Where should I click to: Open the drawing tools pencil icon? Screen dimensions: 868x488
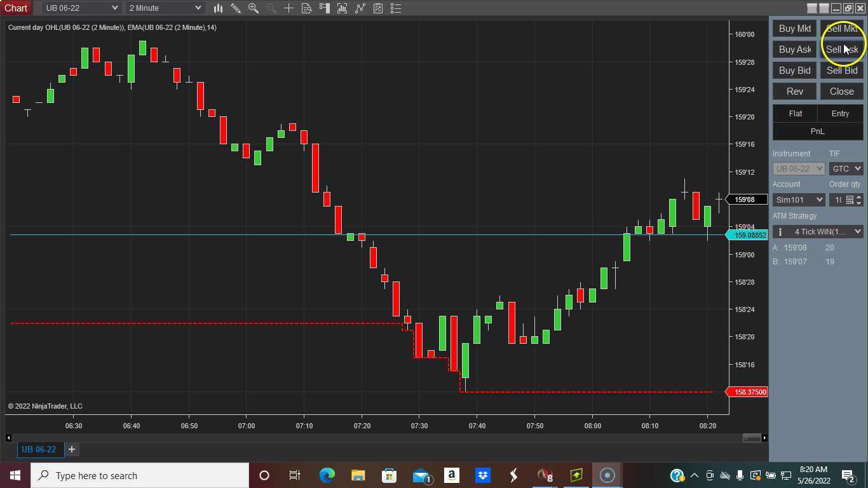point(236,8)
